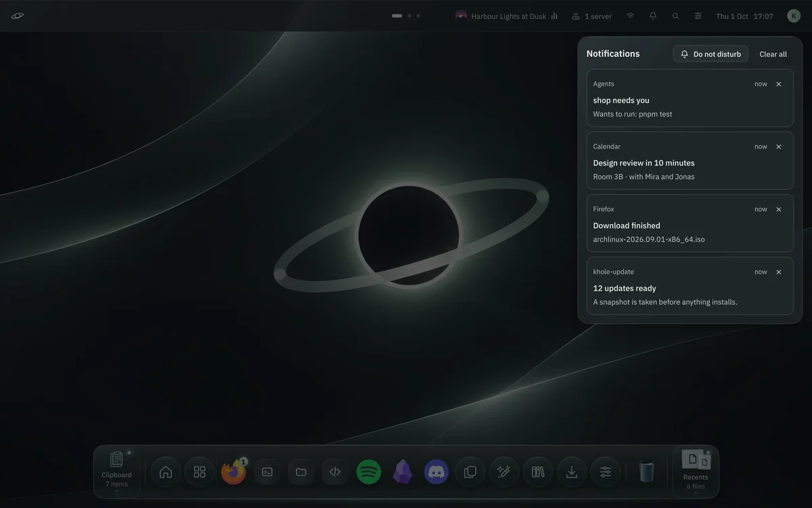Select the active first workspace indicator
This screenshot has width=812, height=508.
(397, 16)
